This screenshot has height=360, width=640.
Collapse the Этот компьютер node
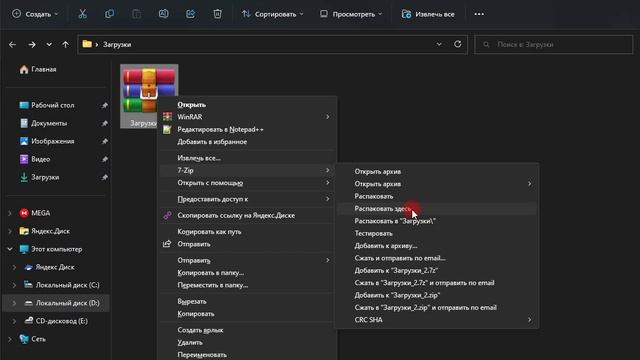[10, 249]
